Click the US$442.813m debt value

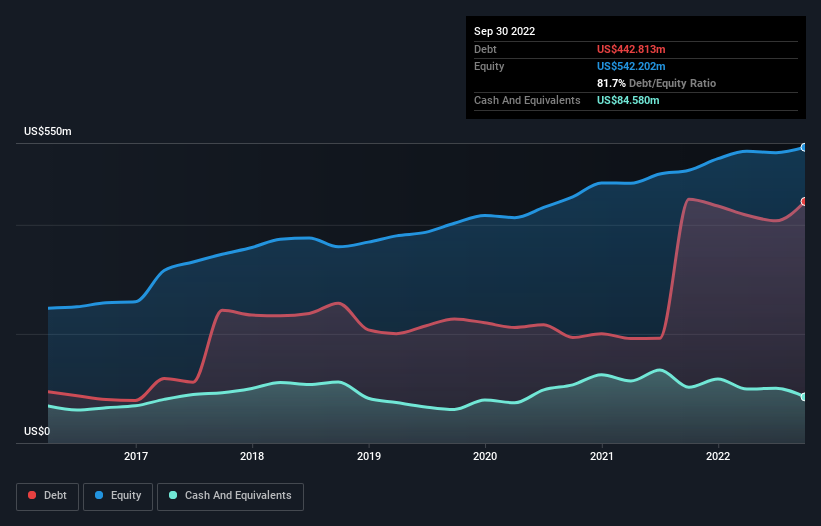(631, 49)
